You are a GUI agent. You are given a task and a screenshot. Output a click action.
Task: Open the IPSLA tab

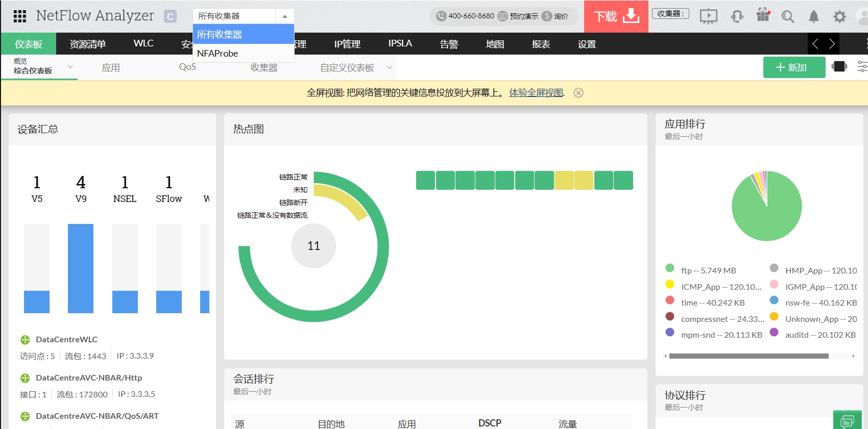coord(400,43)
